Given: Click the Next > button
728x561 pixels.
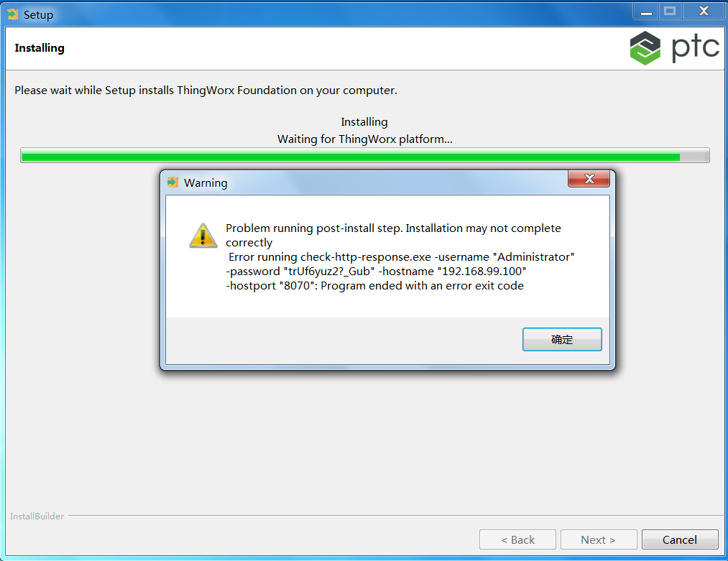Looking at the screenshot, I should click(x=598, y=539).
